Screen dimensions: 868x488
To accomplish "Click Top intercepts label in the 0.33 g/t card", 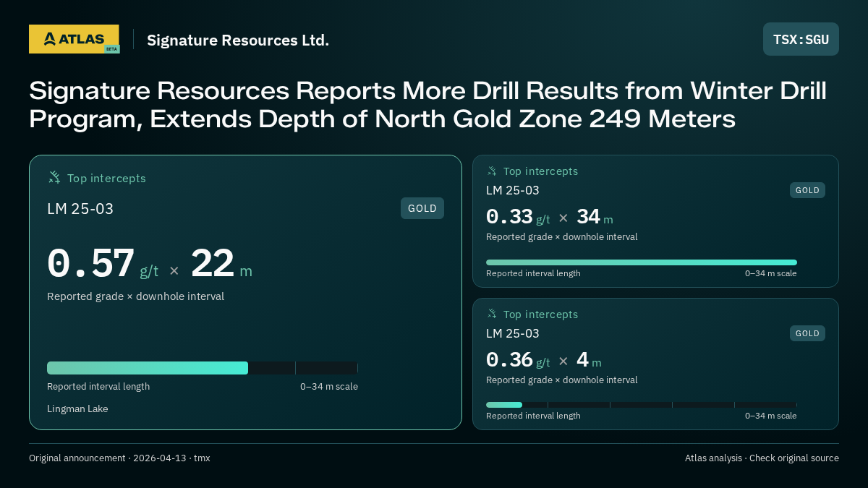I will [540, 171].
